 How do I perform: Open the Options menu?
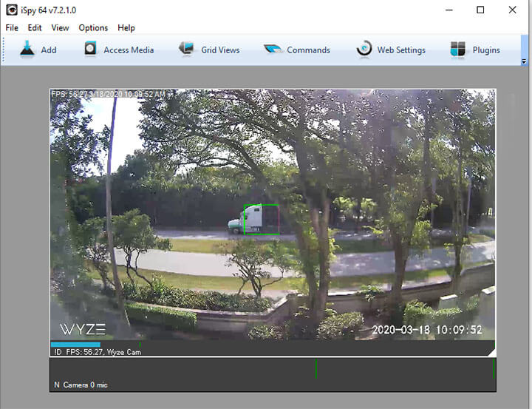(93, 28)
